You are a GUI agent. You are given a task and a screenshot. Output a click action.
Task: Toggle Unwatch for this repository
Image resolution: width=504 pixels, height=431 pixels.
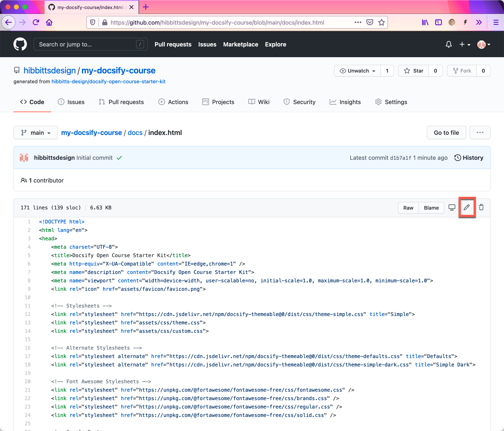358,71
